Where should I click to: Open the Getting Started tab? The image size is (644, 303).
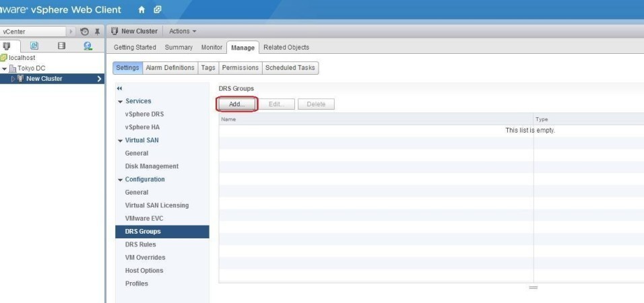click(x=135, y=47)
